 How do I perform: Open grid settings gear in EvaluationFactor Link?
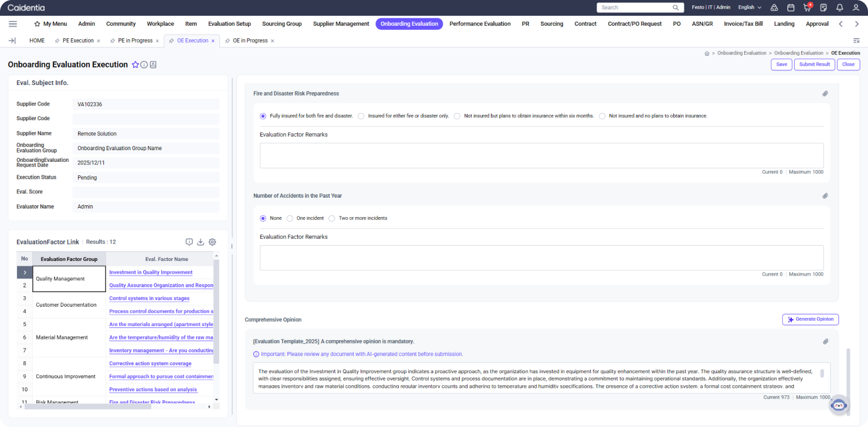point(212,242)
